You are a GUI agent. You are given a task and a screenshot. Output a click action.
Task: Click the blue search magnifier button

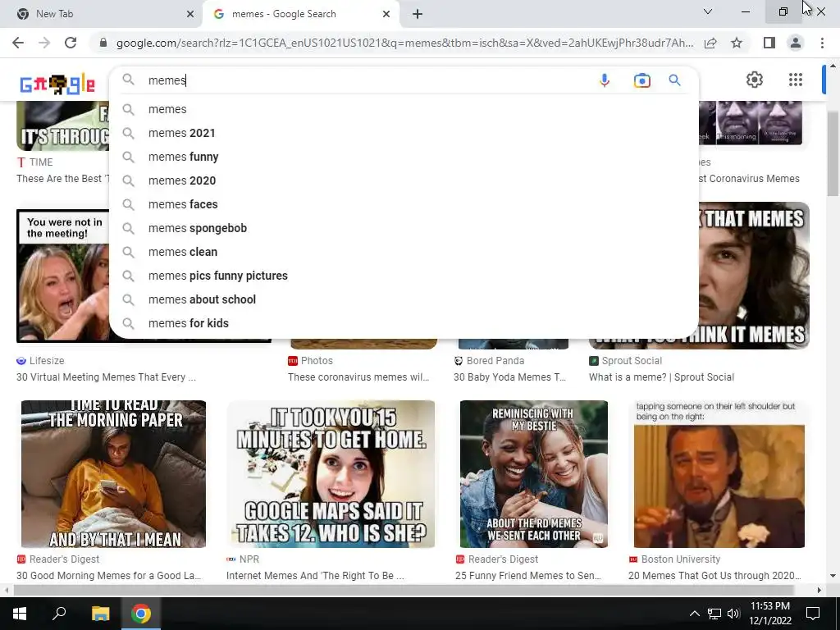(x=674, y=80)
